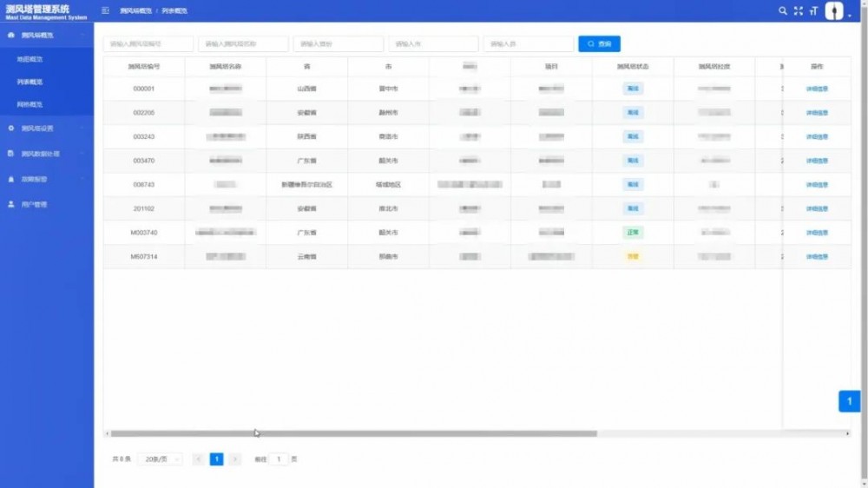Click the 列表概览 breadcrumb

pos(174,11)
